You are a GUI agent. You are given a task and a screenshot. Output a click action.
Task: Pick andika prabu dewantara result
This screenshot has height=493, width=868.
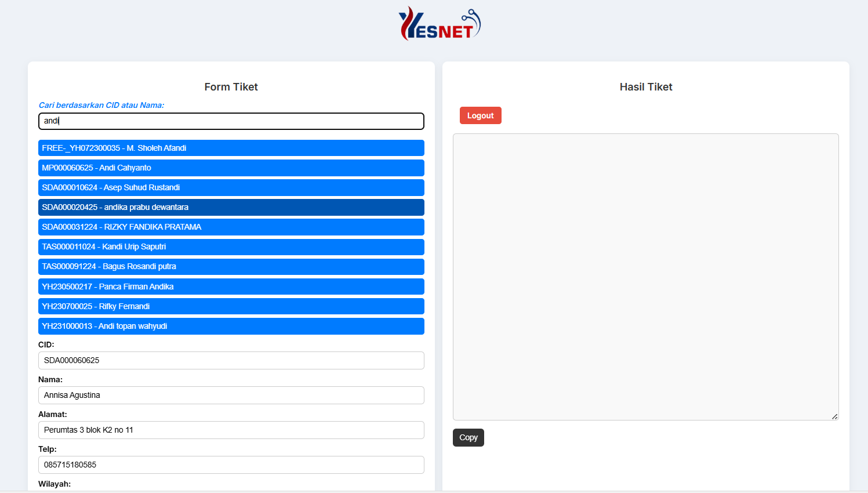pyautogui.click(x=231, y=207)
